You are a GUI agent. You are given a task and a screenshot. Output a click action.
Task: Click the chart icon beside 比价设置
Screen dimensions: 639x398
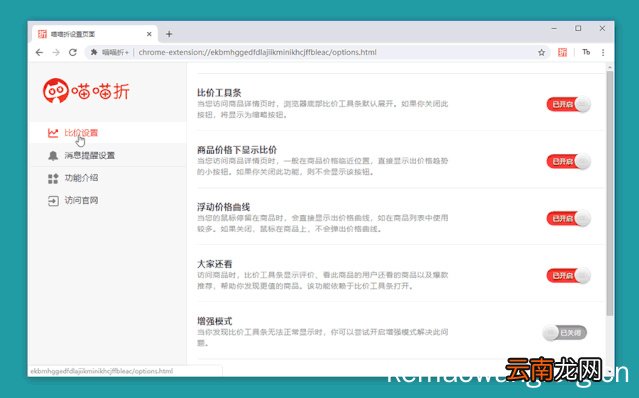(x=53, y=133)
